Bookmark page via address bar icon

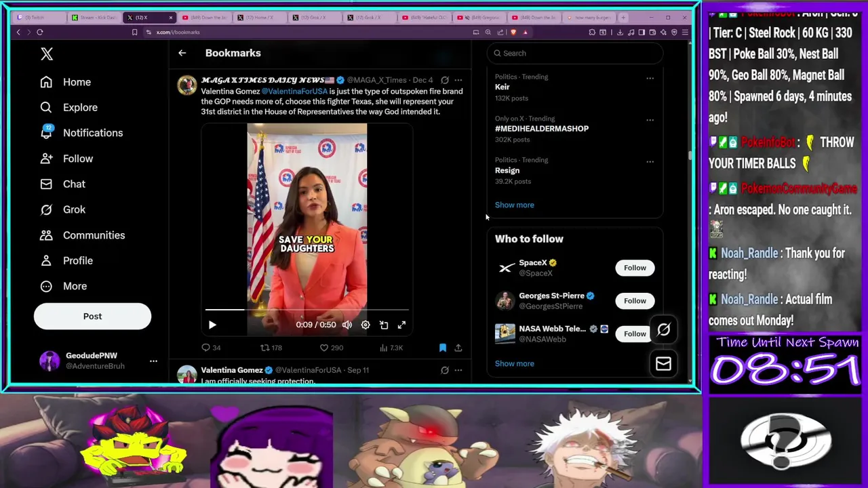(134, 32)
